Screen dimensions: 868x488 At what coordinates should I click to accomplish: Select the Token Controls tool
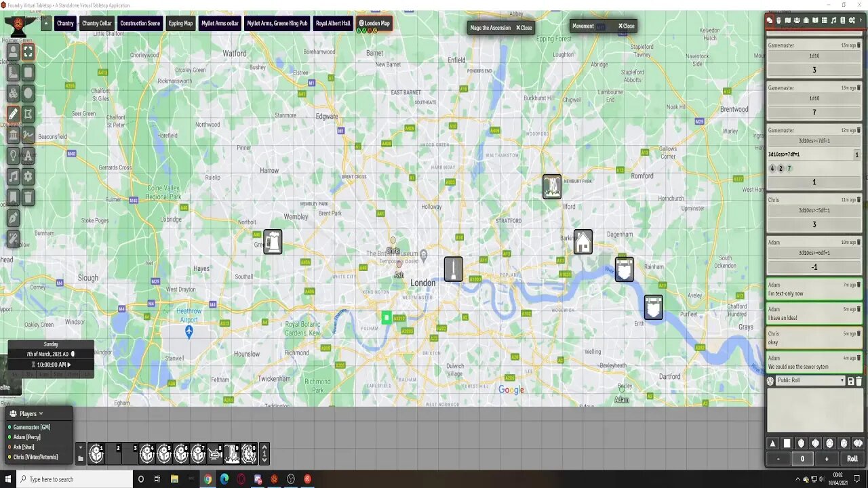(x=13, y=51)
